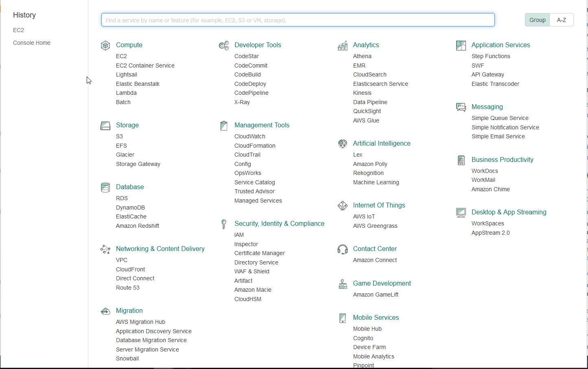
Task: Click the Desktop & App Streaming monitor icon
Action: 461,213
